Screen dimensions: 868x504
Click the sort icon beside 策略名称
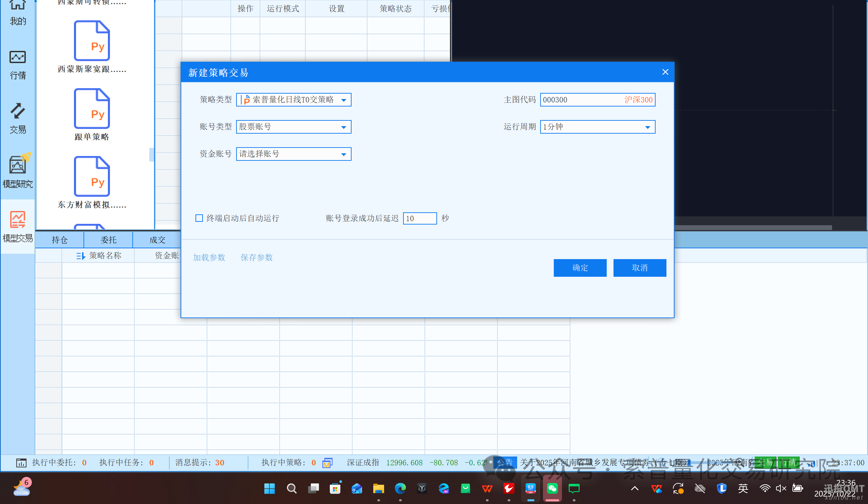[x=80, y=256]
